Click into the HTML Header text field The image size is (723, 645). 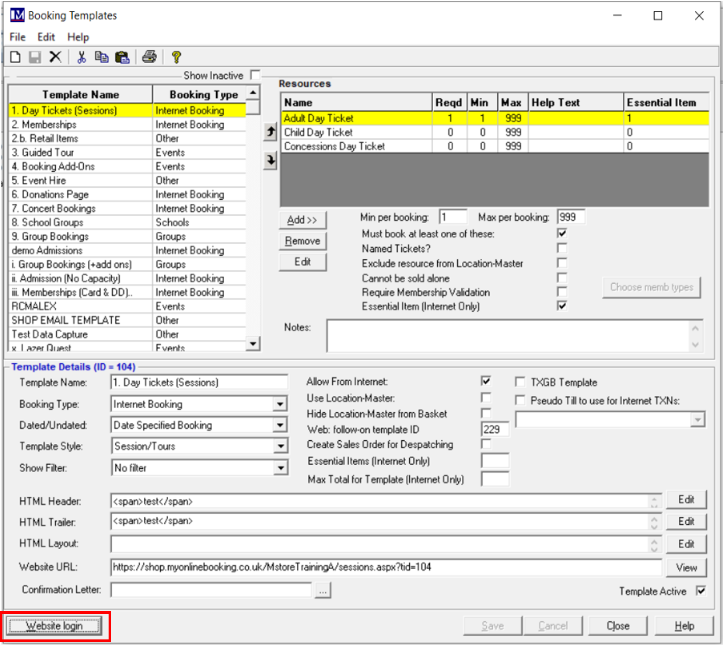click(380, 501)
